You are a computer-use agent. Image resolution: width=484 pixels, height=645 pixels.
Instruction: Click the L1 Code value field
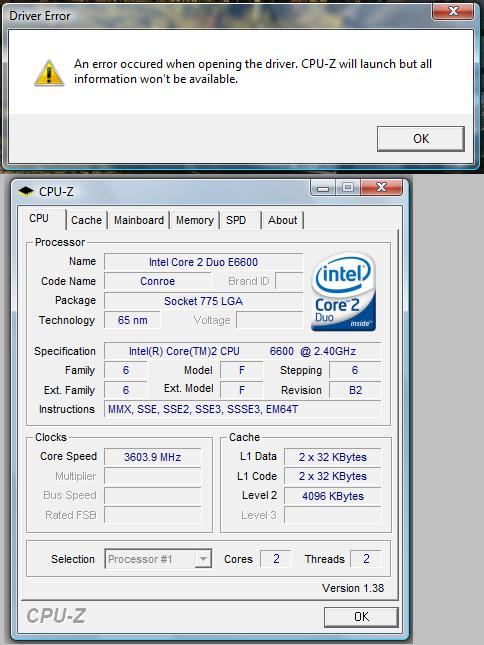pos(333,476)
